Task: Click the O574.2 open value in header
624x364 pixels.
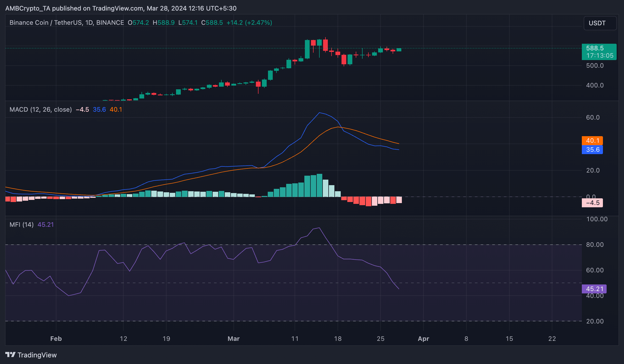Action: coord(138,23)
